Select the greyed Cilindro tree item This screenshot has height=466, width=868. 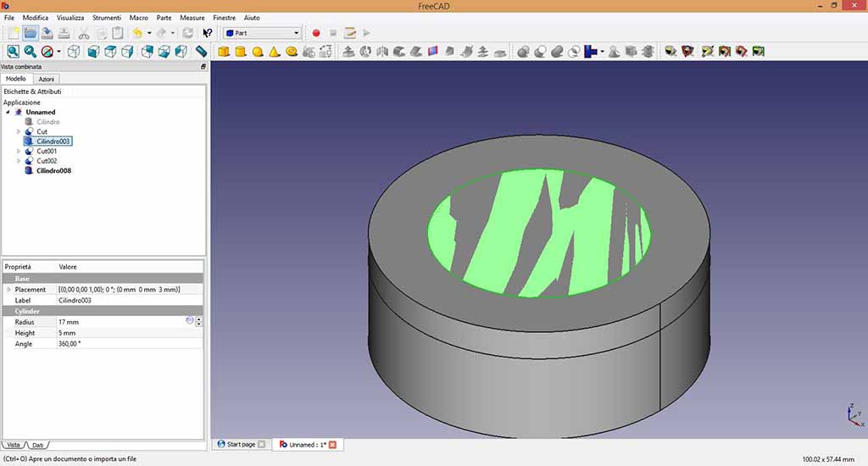[x=48, y=122]
